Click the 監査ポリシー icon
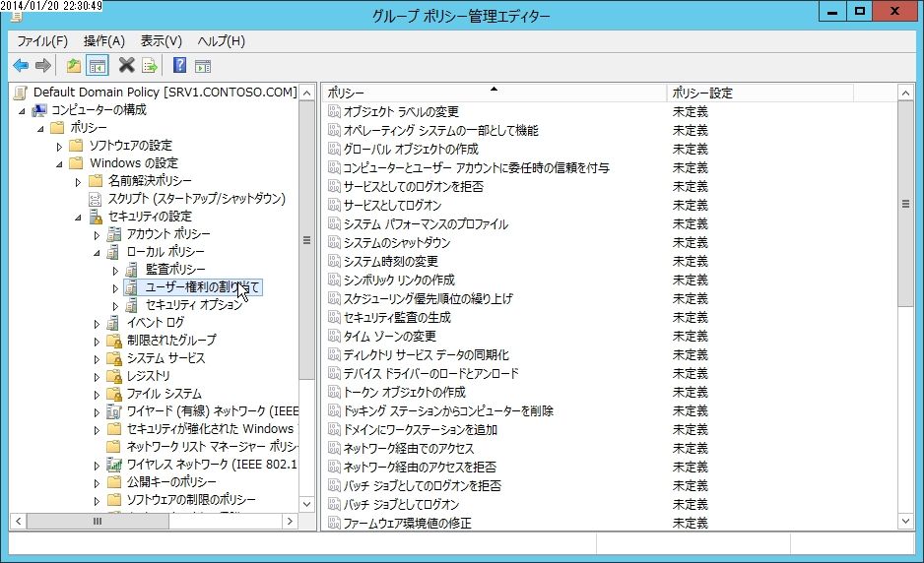 [133, 270]
